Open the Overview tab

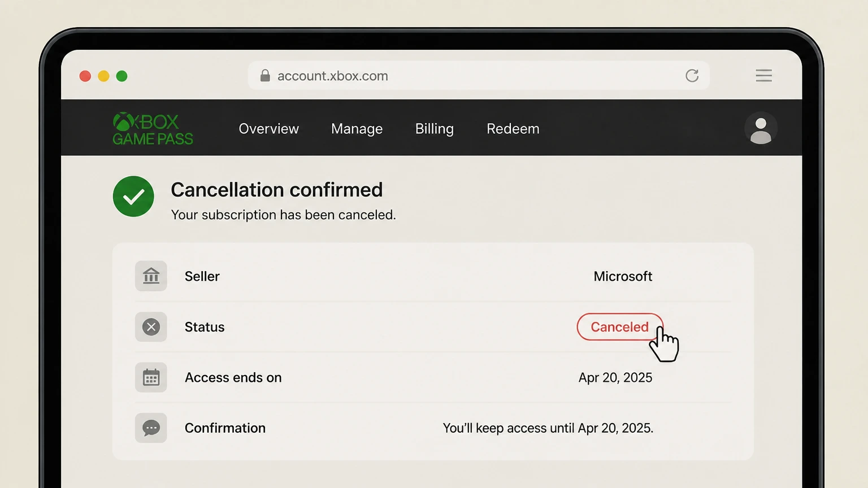point(268,129)
